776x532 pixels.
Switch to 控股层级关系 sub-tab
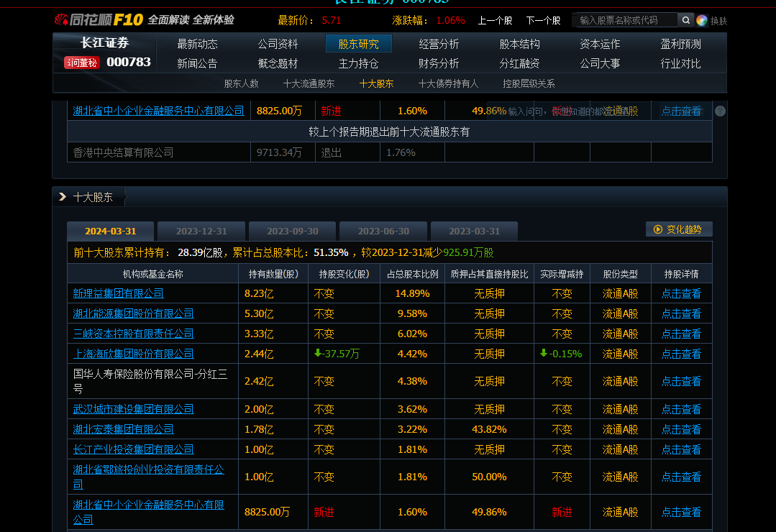pos(529,83)
